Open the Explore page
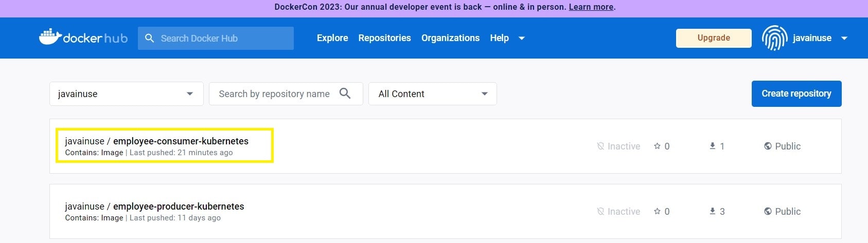The image size is (868, 243). click(332, 38)
